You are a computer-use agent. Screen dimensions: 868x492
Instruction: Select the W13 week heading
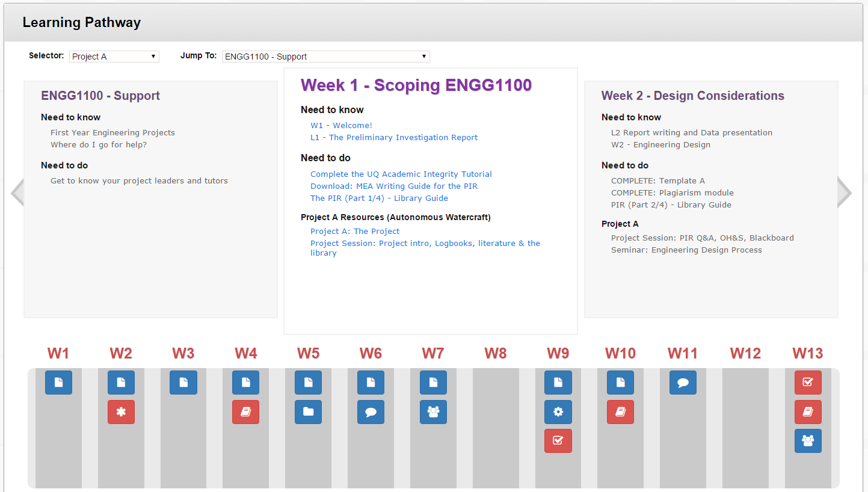pos(808,353)
